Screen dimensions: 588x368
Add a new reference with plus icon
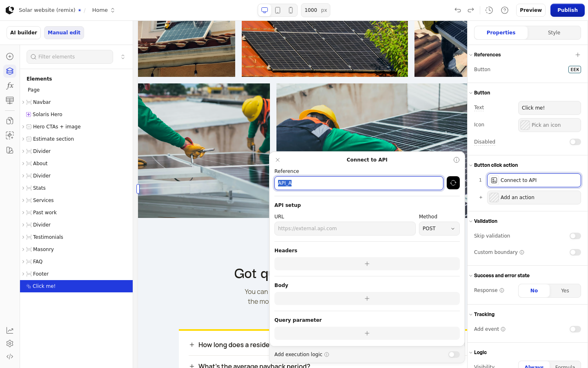578,55
